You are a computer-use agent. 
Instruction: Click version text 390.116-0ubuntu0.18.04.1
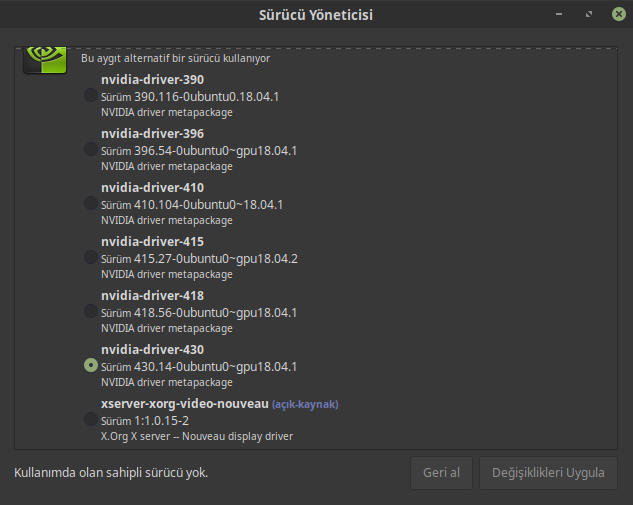pyautogui.click(x=206, y=97)
